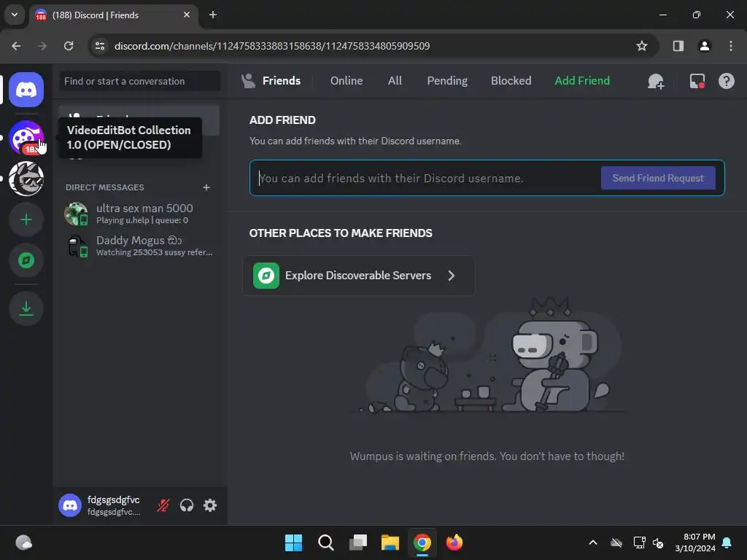Screen dimensions: 747x560
Task: Click fdgsgsdgfvc username in user panel
Action: (x=113, y=499)
